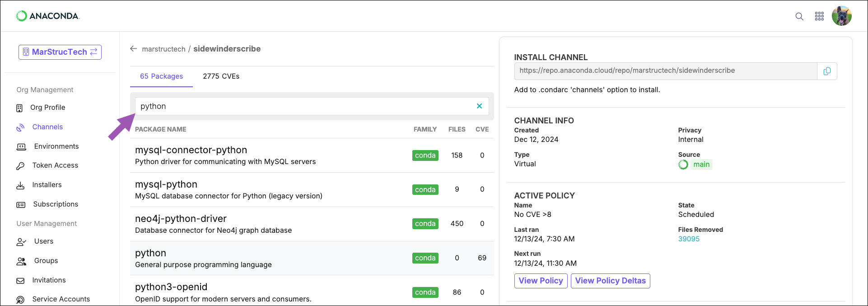Open the 39095 Files Removed link
This screenshot has height=306, width=868.
coord(689,239)
